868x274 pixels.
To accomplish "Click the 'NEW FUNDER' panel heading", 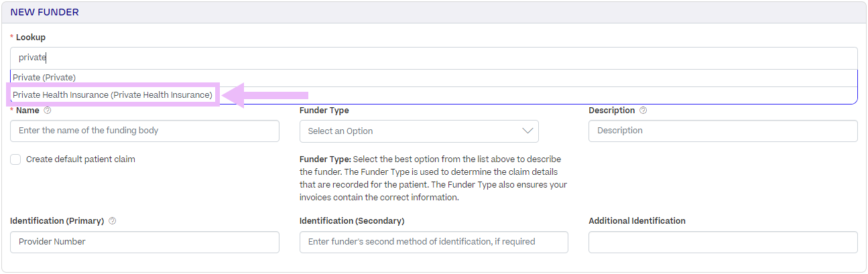I will tap(44, 12).
